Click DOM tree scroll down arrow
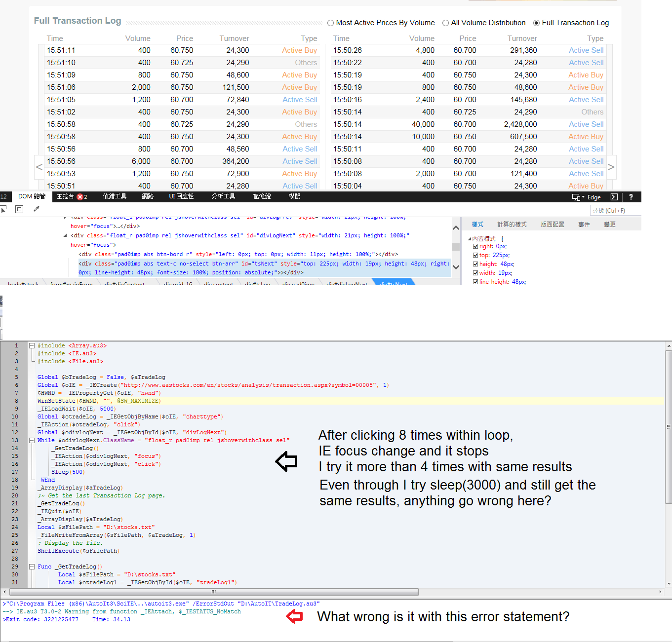Image resolution: width=672 pixels, height=642 pixels. 456,267
